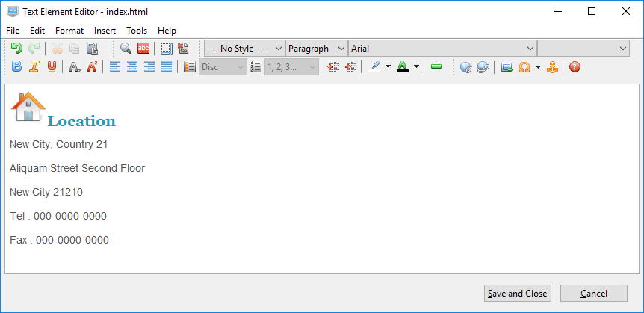644x313 pixels.
Task: Click the Tel : 000-0000-0000 line
Action: [x=58, y=216]
